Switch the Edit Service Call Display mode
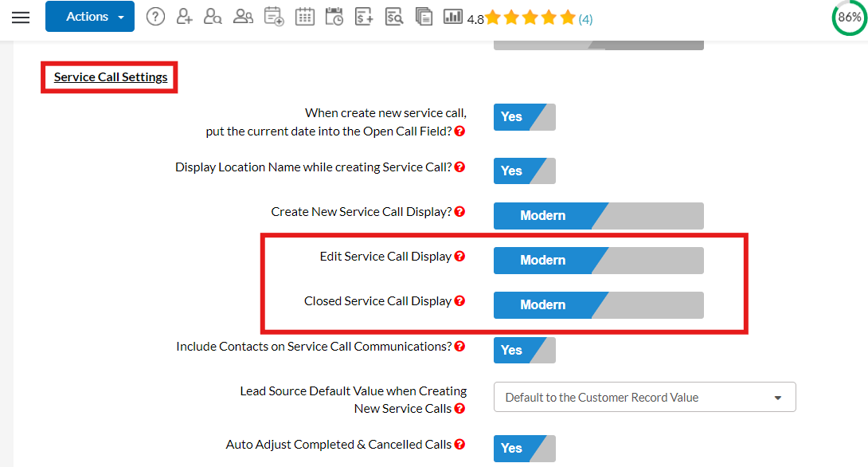Screen dimensions: 868x467 click(x=598, y=261)
